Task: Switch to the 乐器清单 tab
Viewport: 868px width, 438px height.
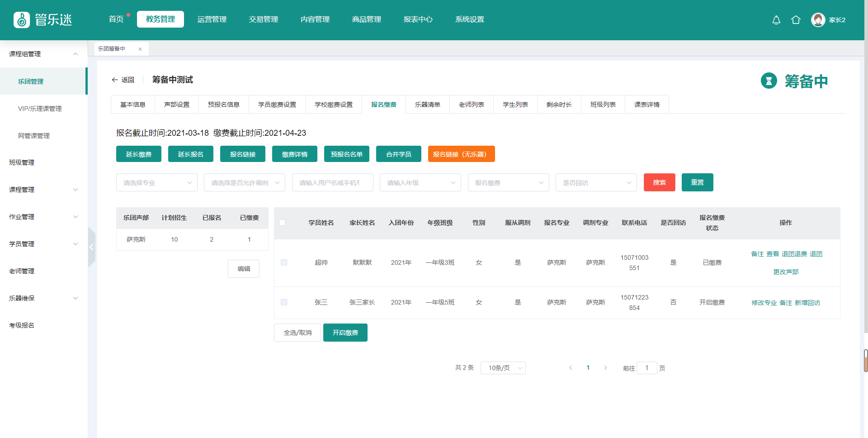Action: pos(427,105)
